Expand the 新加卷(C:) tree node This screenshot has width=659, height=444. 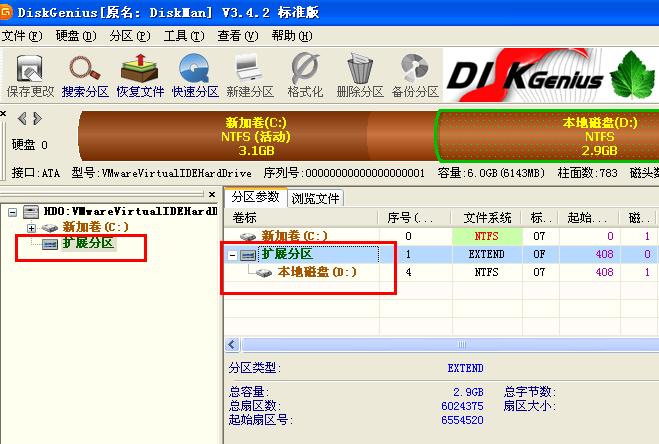[31, 228]
